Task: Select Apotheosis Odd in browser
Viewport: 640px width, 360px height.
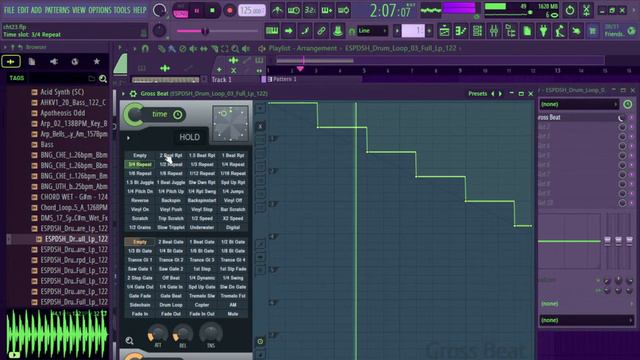Action: [62, 113]
